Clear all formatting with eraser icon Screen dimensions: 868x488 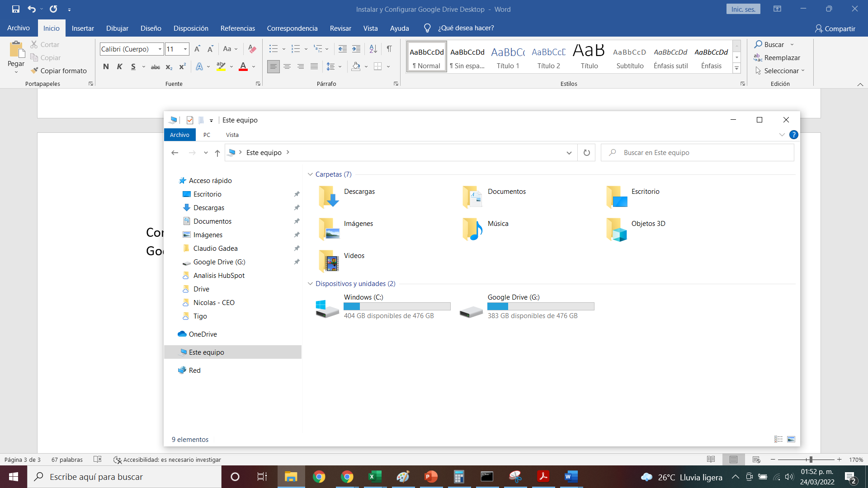point(252,49)
